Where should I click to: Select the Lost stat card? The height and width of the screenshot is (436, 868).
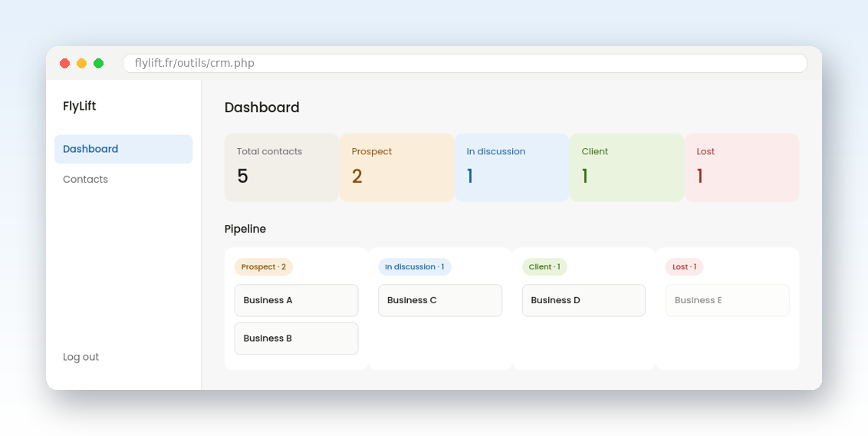742,167
